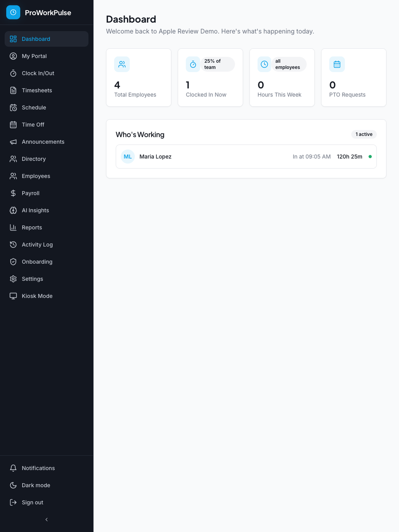
Task: Click the Announcements megaphone icon
Action: [13, 142]
